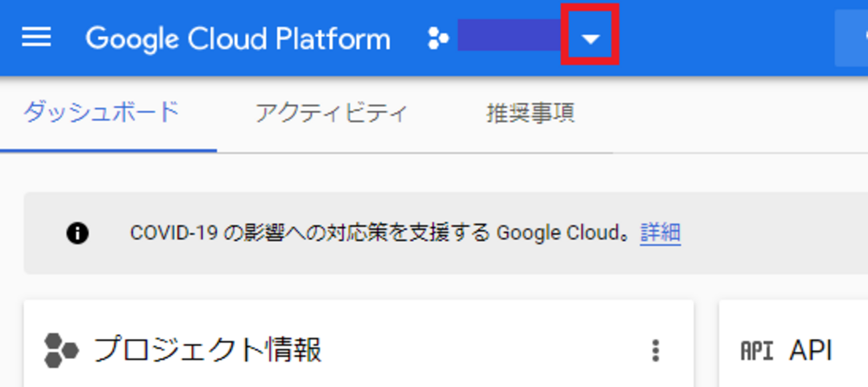Click the project selector hexagon-dots icon
This screenshot has height=387, width=868.
pos(438,39)
